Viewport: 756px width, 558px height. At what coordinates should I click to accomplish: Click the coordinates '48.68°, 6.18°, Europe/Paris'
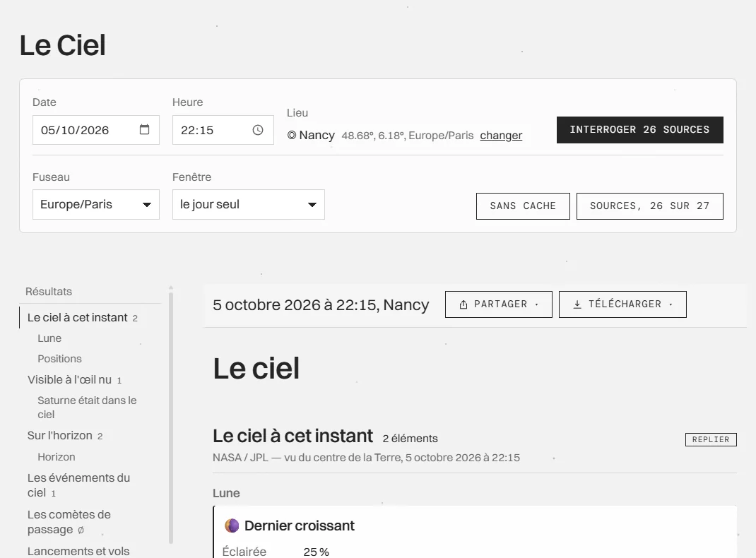(408, 136)
